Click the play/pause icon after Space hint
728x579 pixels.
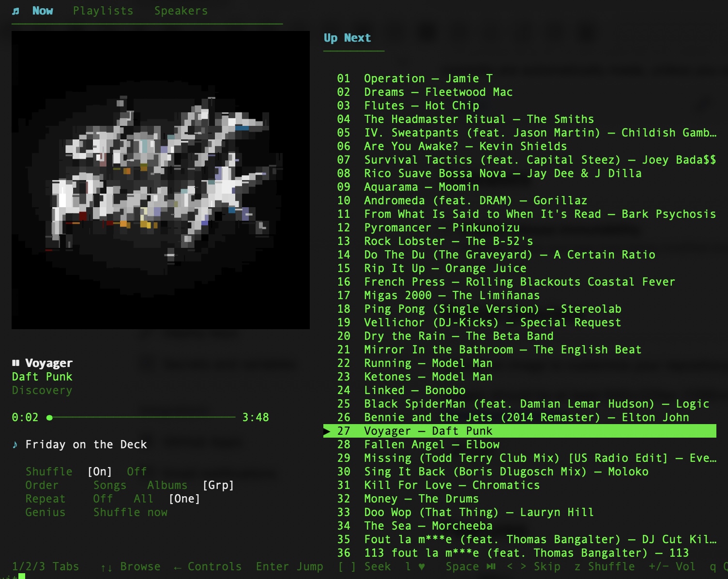click(491, 566)
